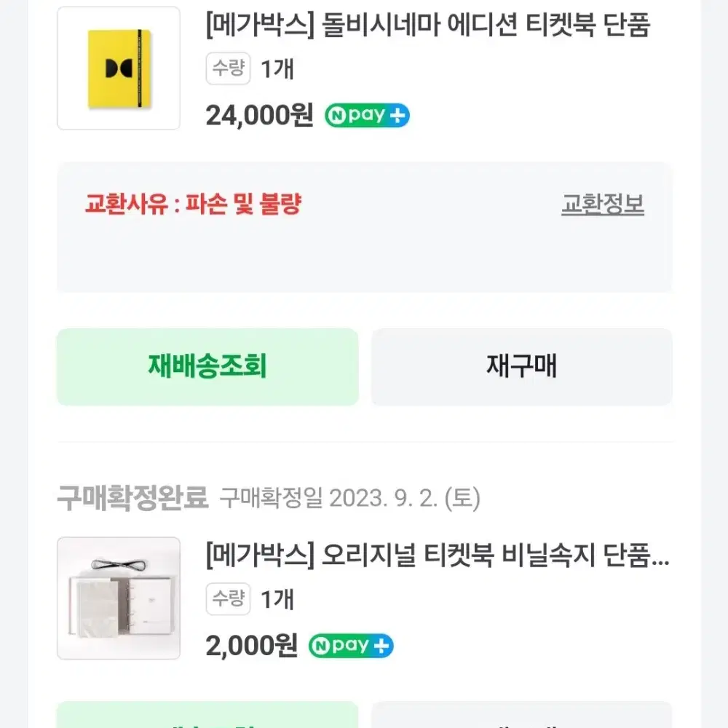
Task: Open the 오리지널 티켓북 비닐속지 단품 title
Action: point(438,555)
